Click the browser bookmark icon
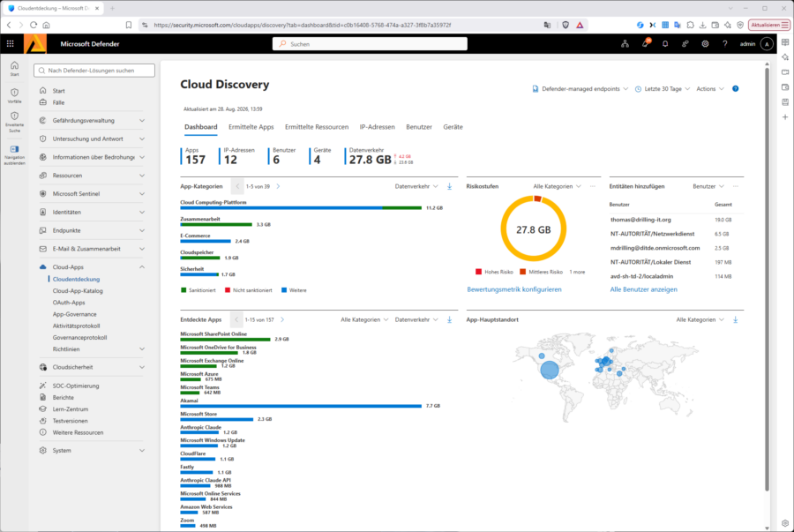The width and height of the screenshot is (794, 532). tap(129, 25)
